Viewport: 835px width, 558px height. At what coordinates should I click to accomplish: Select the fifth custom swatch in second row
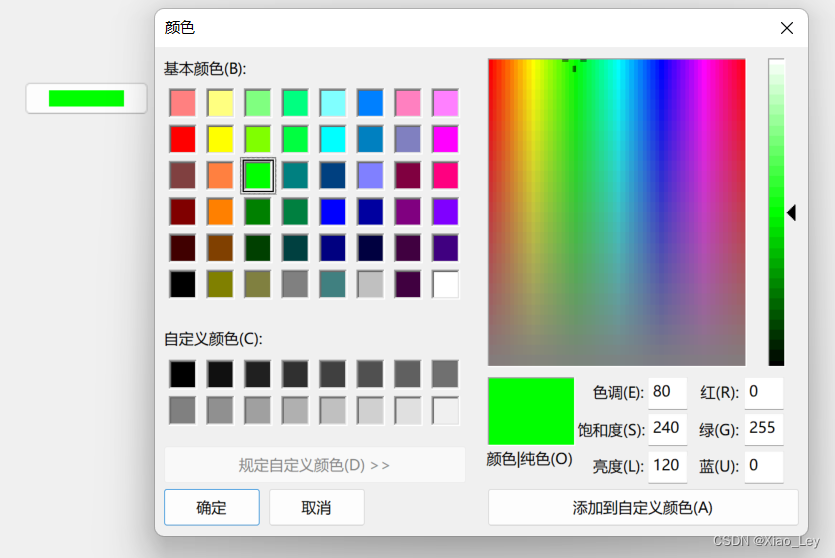click(x=333, y=411)
